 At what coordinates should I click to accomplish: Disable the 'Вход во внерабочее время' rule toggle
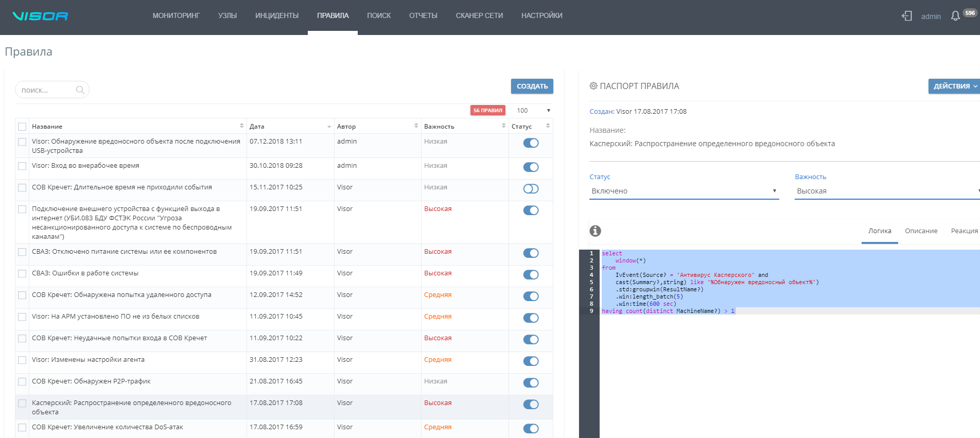pos(531,167)
